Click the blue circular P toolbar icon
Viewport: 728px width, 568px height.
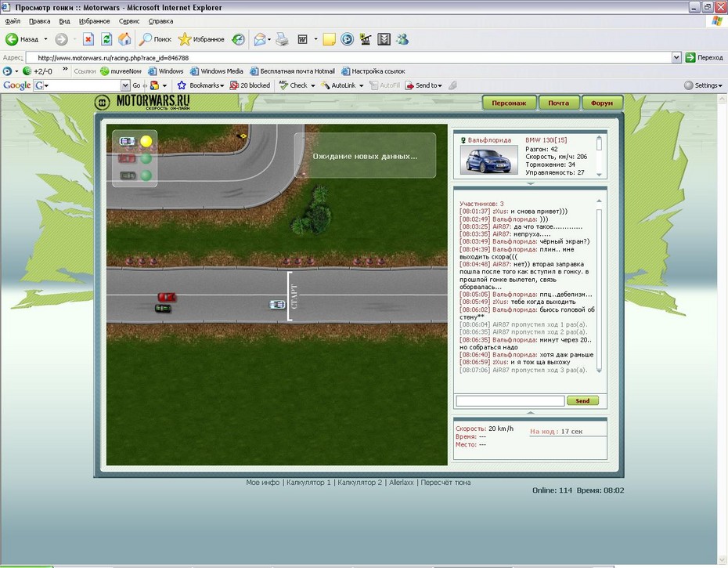pyautogui.click(x=348, y=39)
